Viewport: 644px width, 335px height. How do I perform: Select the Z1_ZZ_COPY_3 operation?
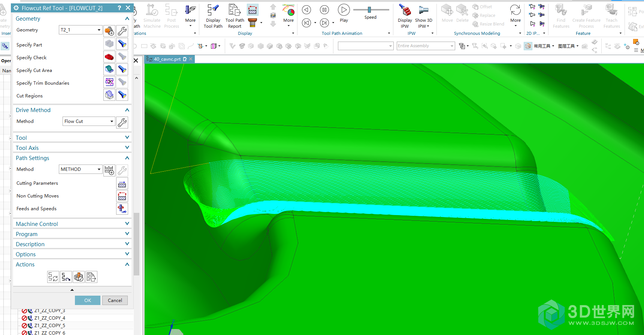tap(49, 311)
